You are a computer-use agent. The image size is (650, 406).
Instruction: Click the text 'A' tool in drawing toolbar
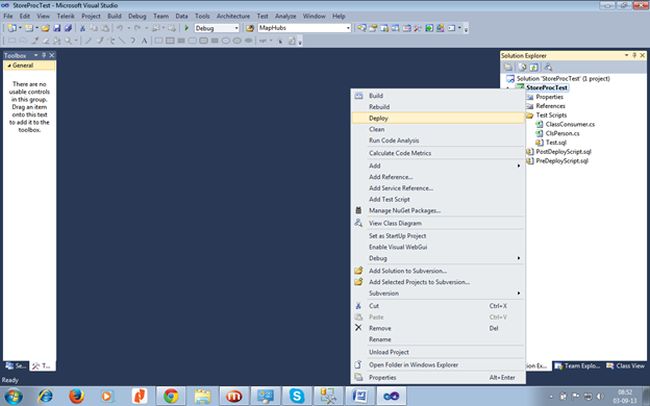coord(144,41)
